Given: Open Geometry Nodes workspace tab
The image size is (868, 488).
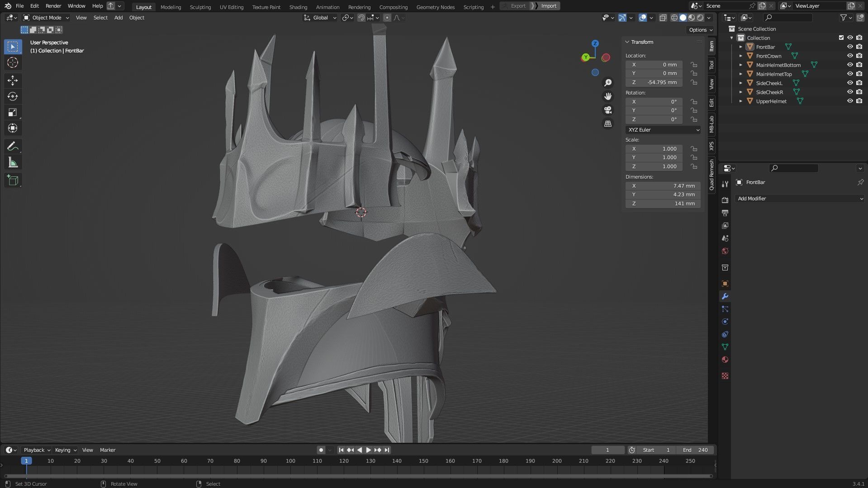Looking at the screenshot, I should point(436,7).
